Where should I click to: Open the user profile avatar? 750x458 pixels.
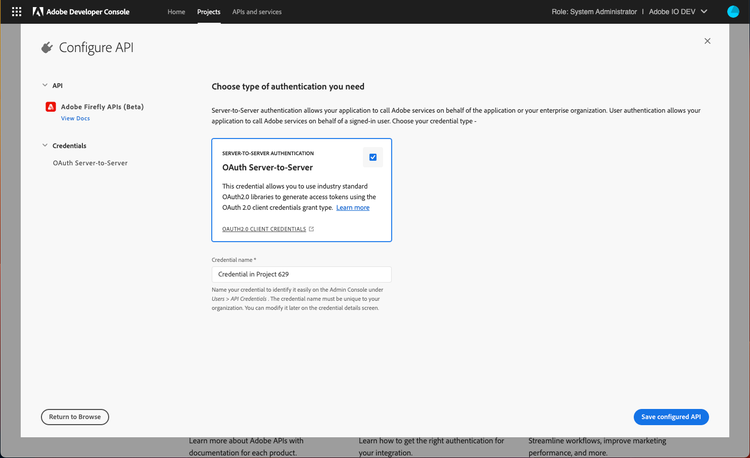(x=731, y=12)
